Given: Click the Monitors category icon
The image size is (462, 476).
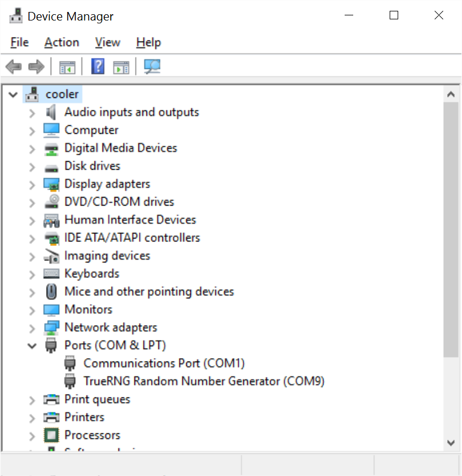Looking at the screenshot, I should click(x=50, y=309).
